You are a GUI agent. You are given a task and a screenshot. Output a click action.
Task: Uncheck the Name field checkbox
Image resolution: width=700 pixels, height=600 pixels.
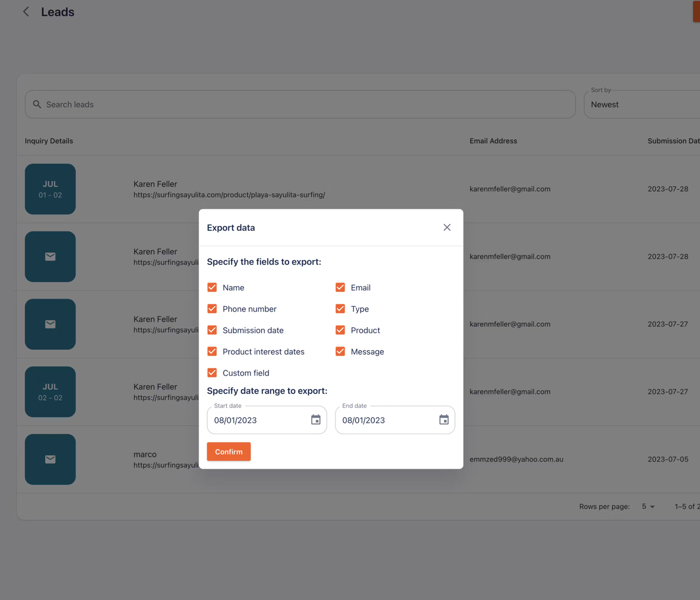(x=212, y=287)
